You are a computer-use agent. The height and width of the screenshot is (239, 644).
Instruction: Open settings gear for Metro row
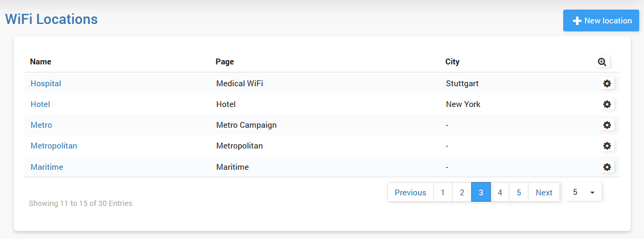(x=607, y=125)
